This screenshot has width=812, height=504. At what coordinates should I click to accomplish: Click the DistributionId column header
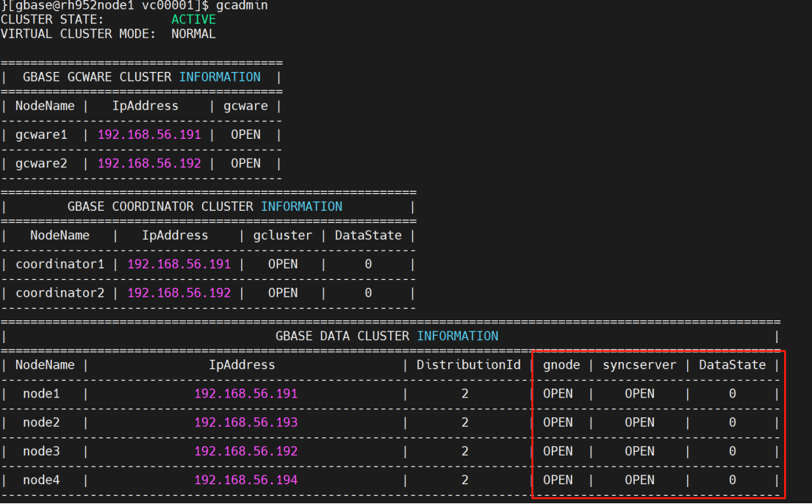(469, 365)
